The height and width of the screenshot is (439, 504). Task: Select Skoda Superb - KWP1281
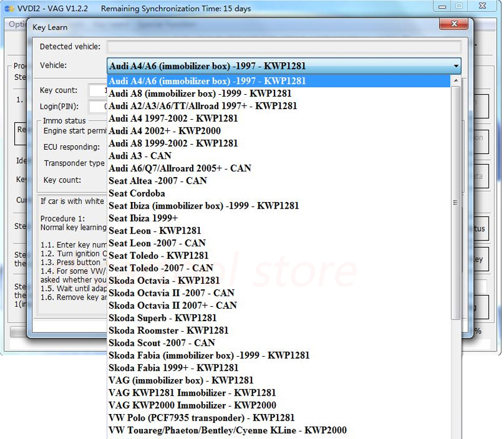coord(279,318)
